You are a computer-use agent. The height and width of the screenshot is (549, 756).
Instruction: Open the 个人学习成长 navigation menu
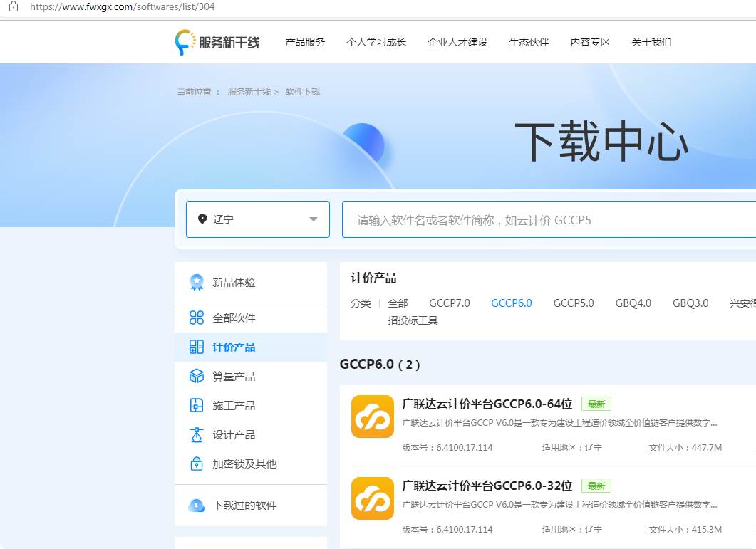376,43
